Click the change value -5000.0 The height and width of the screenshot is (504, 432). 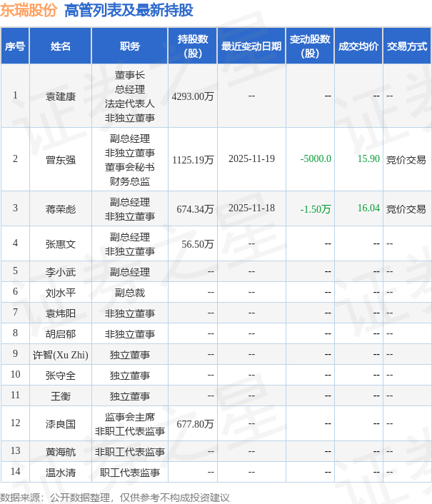pyautogui.click(x=316, y=158)
